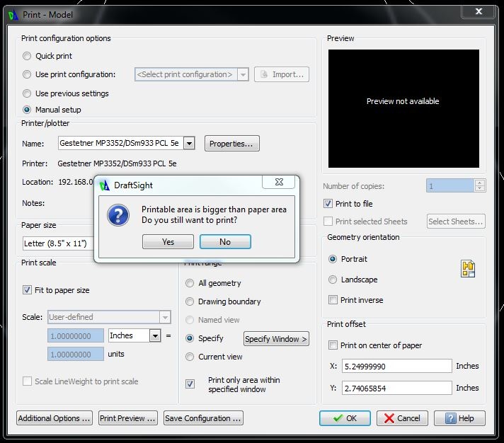Click the X offset input field
This screenshot has height=443, width=504.
[397, 366]
